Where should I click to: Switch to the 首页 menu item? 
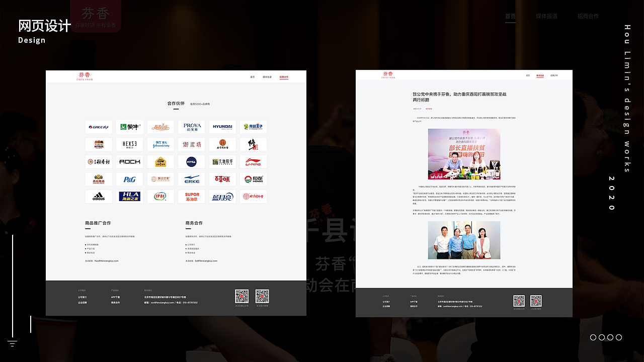pyautogui.click(x=253, y=77)
